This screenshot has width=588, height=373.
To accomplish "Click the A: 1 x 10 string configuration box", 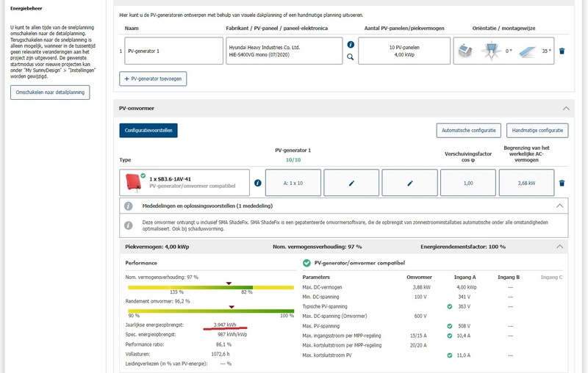I will click(293, 183).
